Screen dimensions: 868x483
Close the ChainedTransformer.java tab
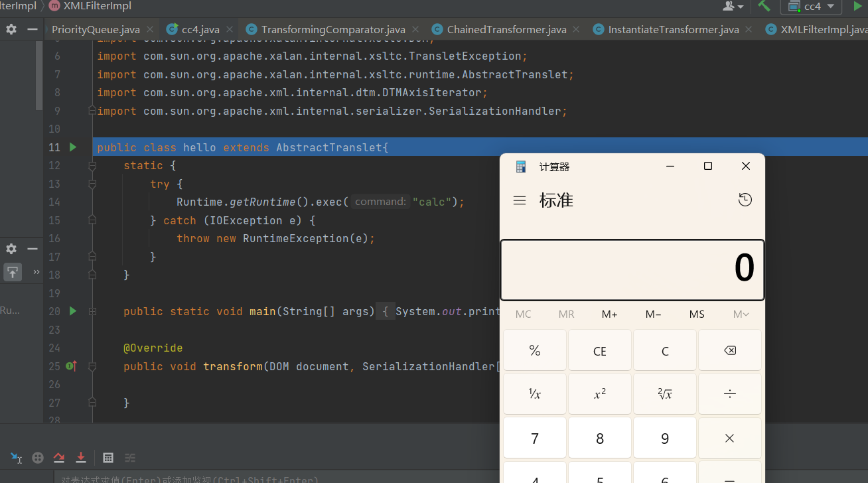tap(577, 29)
